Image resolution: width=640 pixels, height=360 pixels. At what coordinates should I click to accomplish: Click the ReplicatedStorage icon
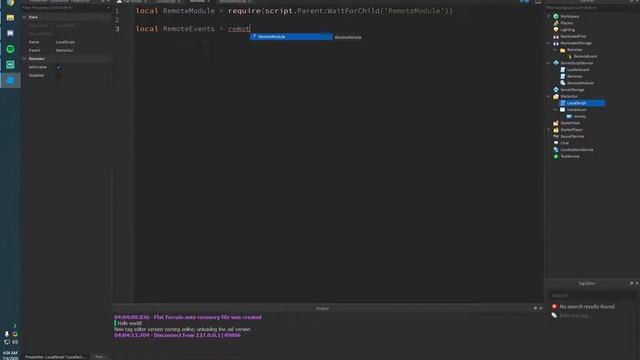(x=556, y=43)
